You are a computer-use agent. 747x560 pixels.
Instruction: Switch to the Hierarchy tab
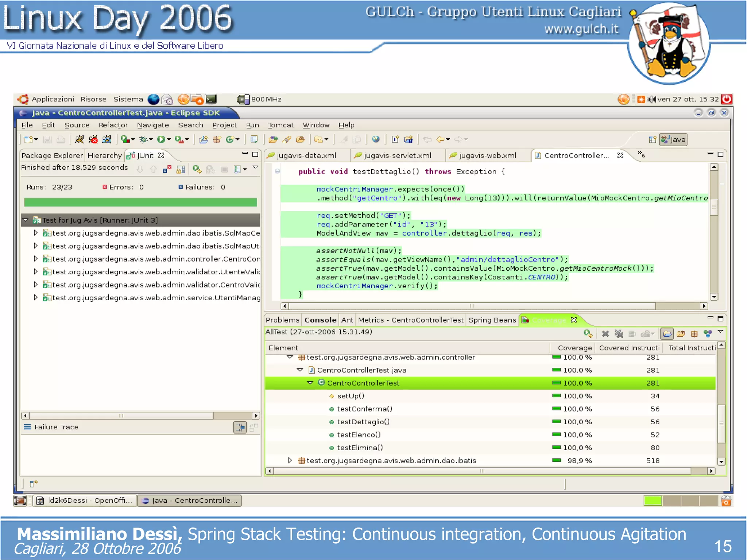[x=104, y=155]
